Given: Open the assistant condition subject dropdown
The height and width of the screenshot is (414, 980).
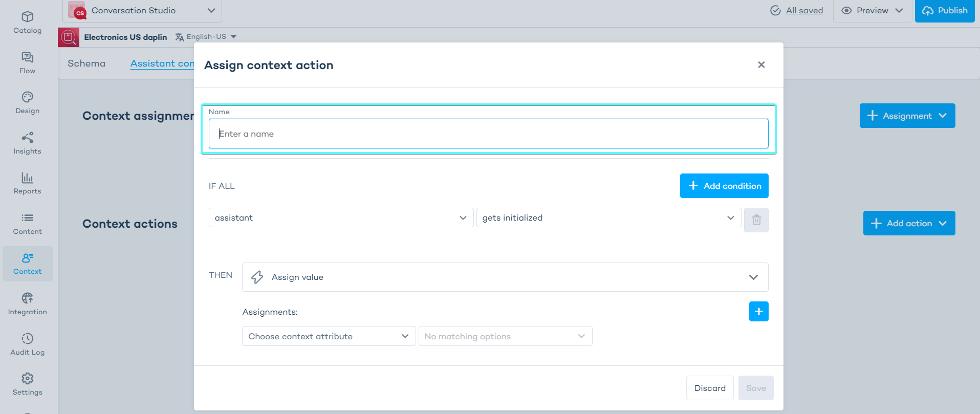Looking at the screenshot, I should point(341,217).
